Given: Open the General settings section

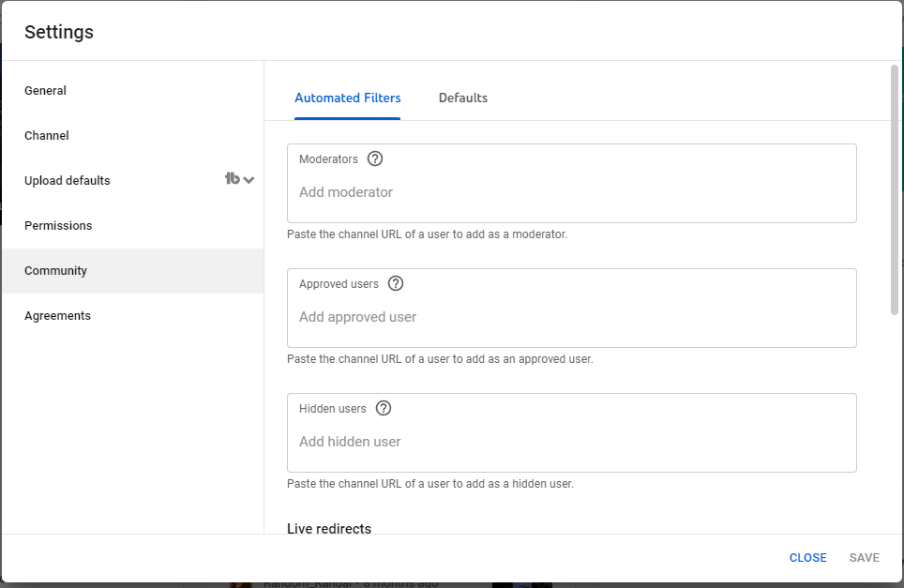Looking at the screenshot, I should [45, 91].
